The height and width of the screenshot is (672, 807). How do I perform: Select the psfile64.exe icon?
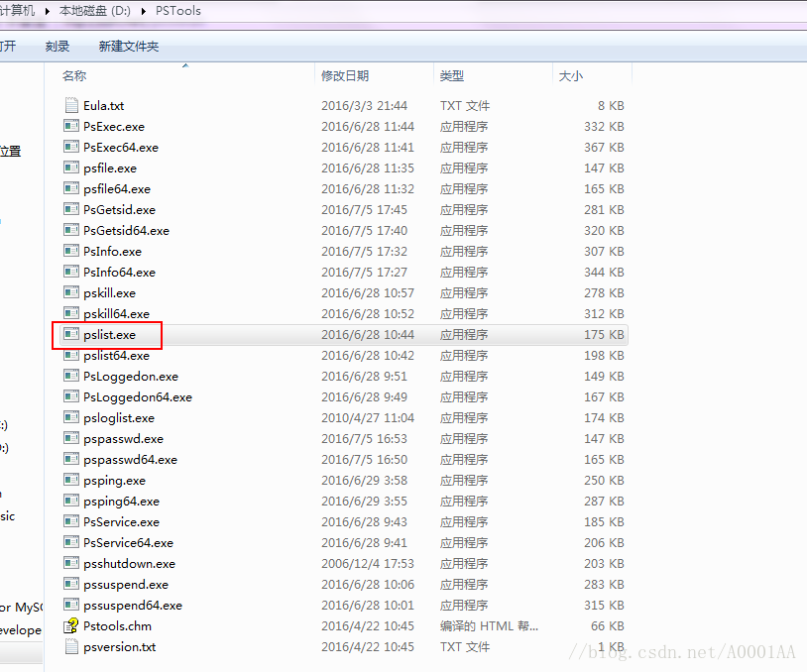tap(71, 188)
